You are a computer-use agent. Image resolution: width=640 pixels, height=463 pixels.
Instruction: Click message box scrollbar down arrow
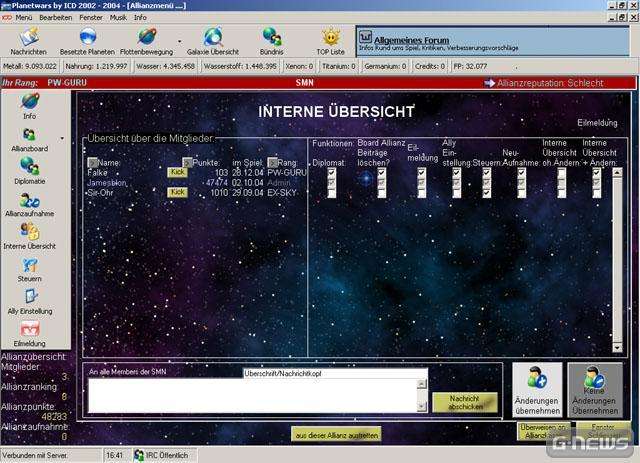pyautogui.click(x=422, y=406)
